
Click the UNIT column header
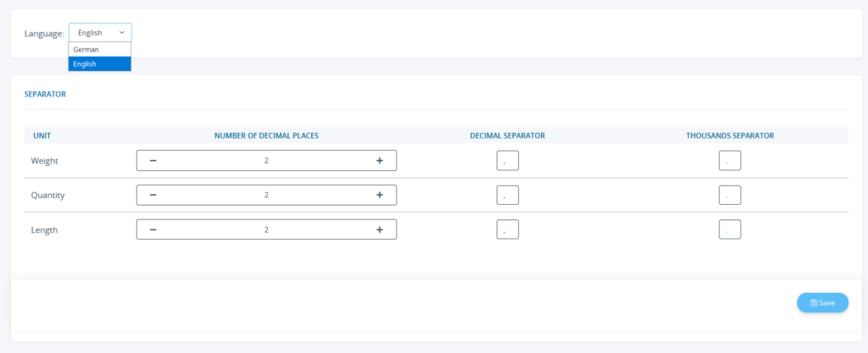click(42, 135)
